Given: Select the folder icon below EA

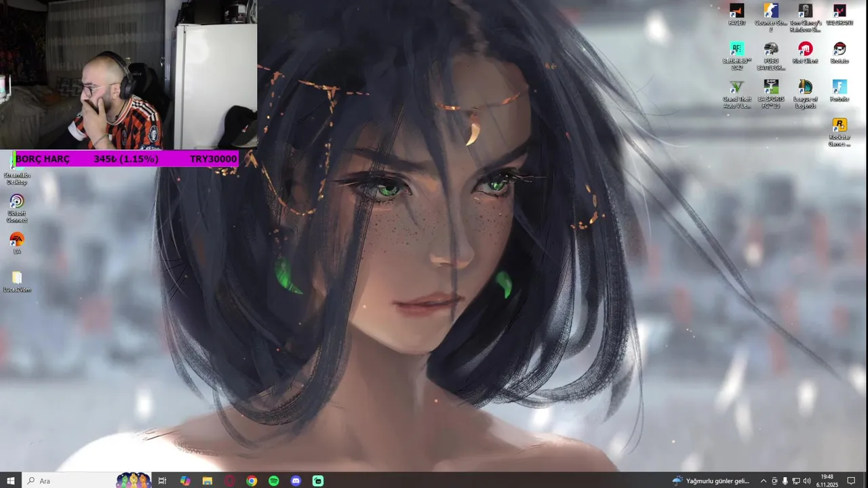Looking at the screenshot, I should pos(17,282).
